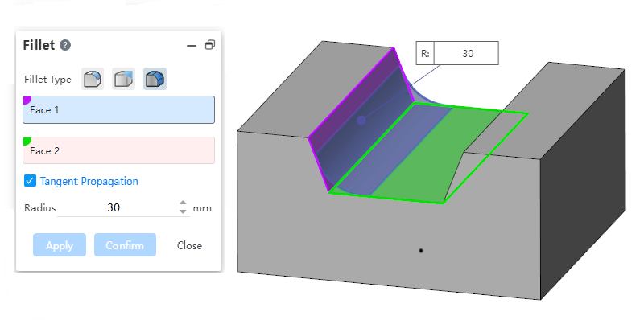Click the R: 30 value box in viewport
The width and height of the screenshot is (644, 320).
click(466, 53)
